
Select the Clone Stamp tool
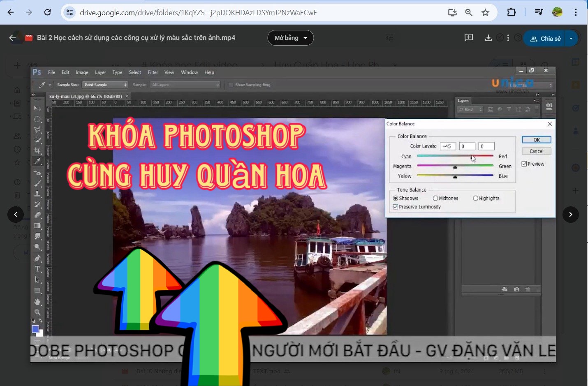[37, 194]
